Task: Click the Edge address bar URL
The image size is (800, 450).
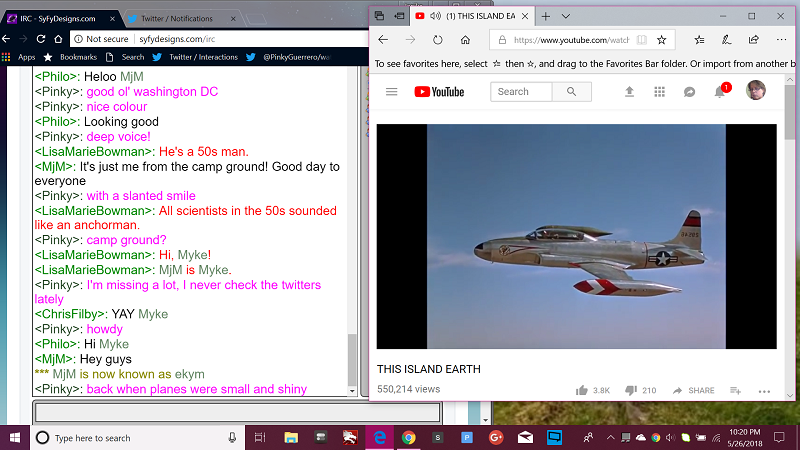Action: coord(571,40)
